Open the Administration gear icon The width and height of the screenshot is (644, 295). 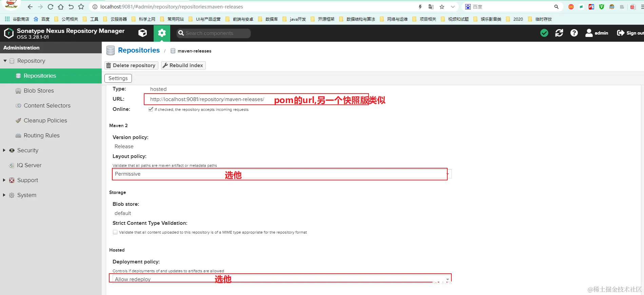(162, 33)
